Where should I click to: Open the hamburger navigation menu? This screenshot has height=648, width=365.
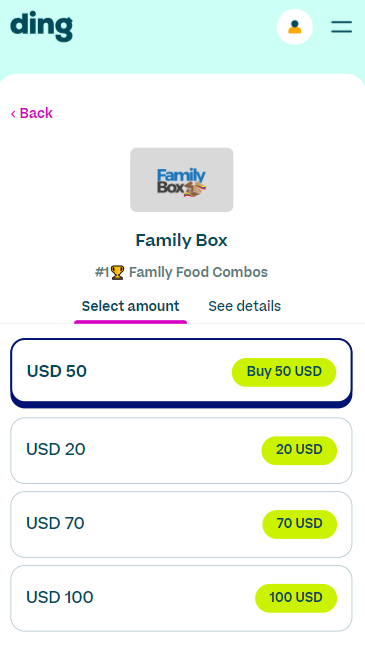341,27
